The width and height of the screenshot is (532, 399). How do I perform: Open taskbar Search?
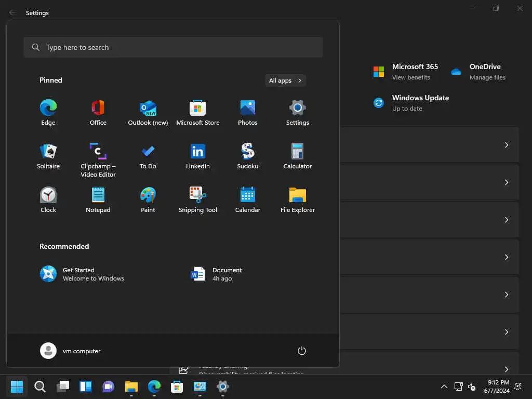tap(39, 387)
